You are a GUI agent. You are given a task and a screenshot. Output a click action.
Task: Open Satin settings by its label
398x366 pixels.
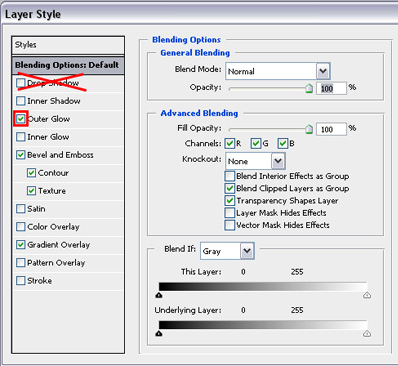tap(36, 209)
